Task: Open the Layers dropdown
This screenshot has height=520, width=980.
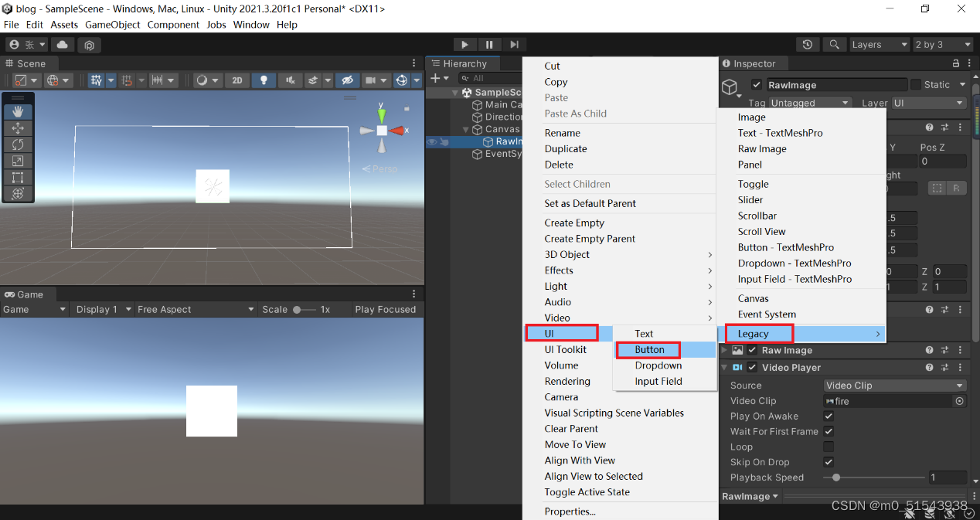Action: (879, 44)
